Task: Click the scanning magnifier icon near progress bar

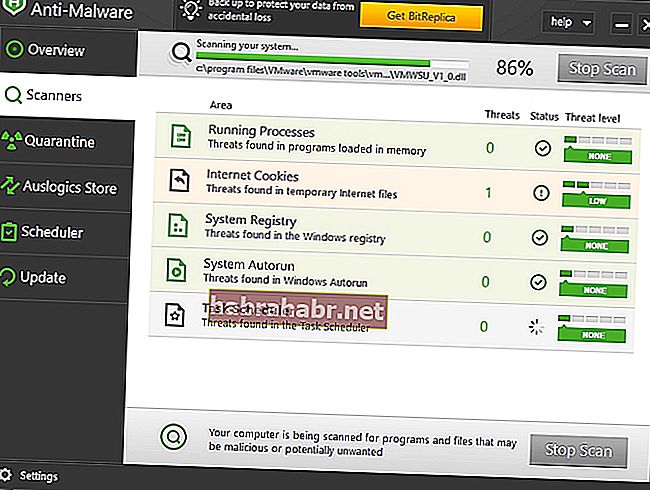Action: coord(181,53)
